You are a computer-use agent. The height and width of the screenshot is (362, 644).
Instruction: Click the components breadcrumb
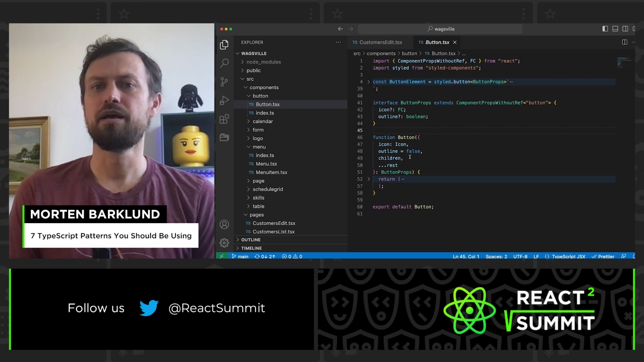(381, 53)
